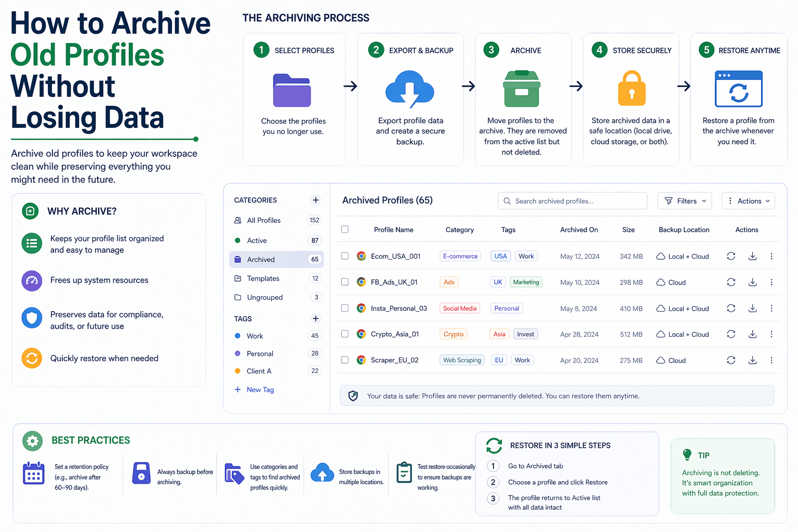Screen dimensions: 798x532
Task: Click Local + Cloud location for Ecom_USA_001
Action: (x=683, y=256)
